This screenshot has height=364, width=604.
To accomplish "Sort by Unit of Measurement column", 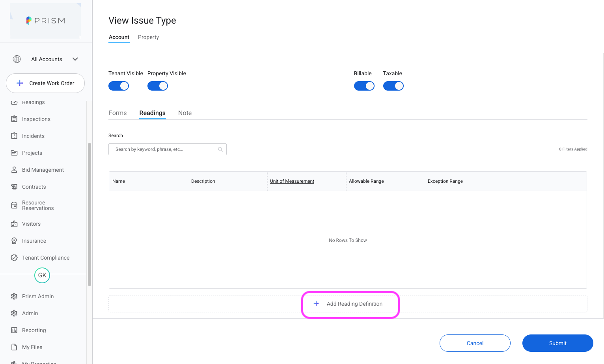I will pyautogui.click(x=292, y=181).
